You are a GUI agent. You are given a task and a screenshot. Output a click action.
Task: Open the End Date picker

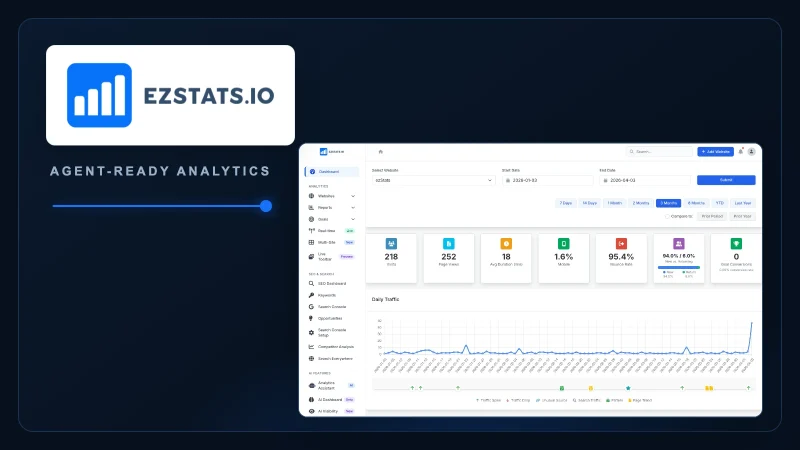[645, 180]
